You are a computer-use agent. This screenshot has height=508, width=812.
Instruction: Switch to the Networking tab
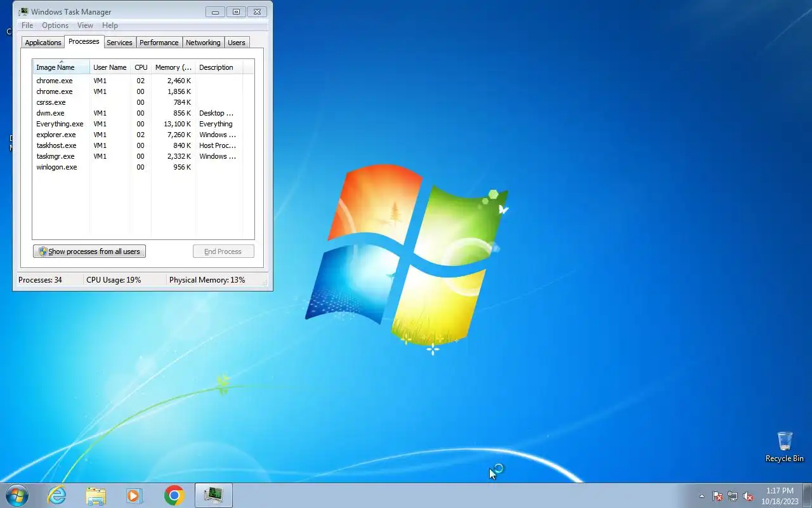(203, 43)
